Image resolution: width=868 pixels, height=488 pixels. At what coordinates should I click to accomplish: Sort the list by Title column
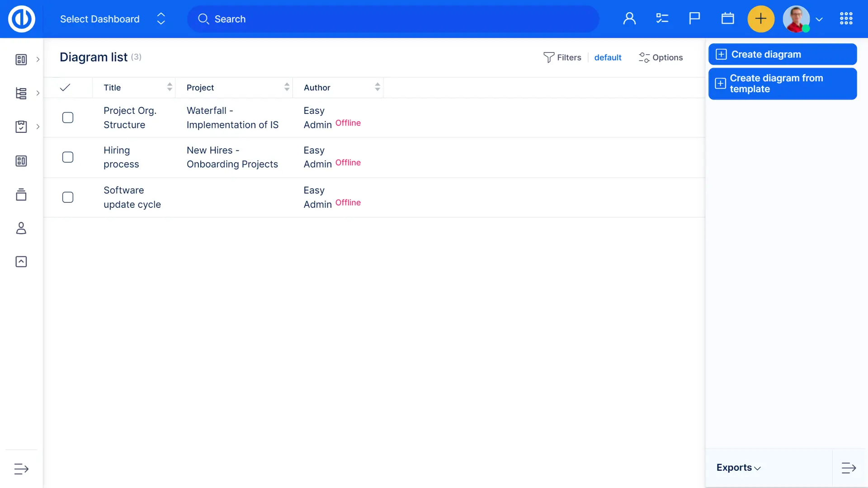(x=112, y=88)
